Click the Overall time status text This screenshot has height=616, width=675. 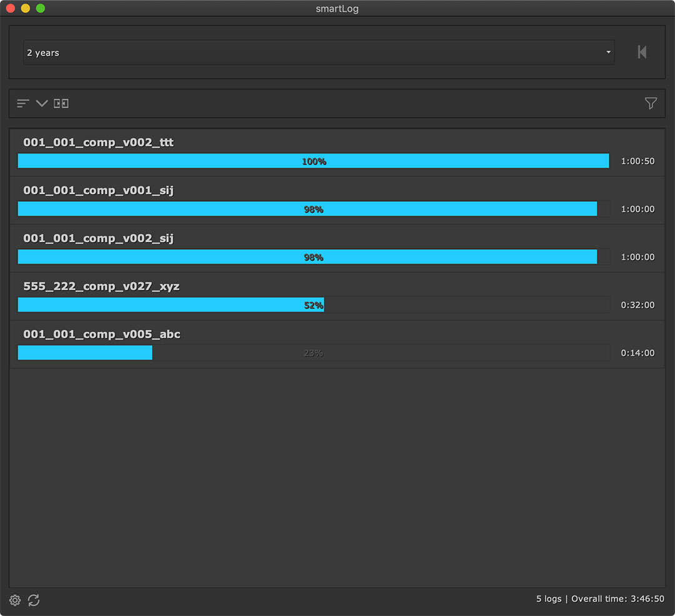(x=617, y=599)
